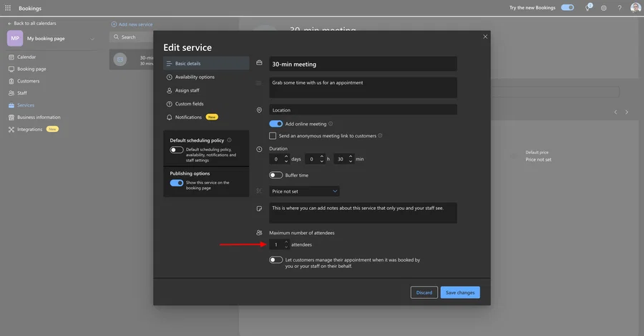Edit the service name 30-min meeting field
Viewport: 644px width, 336px height.
363,64
